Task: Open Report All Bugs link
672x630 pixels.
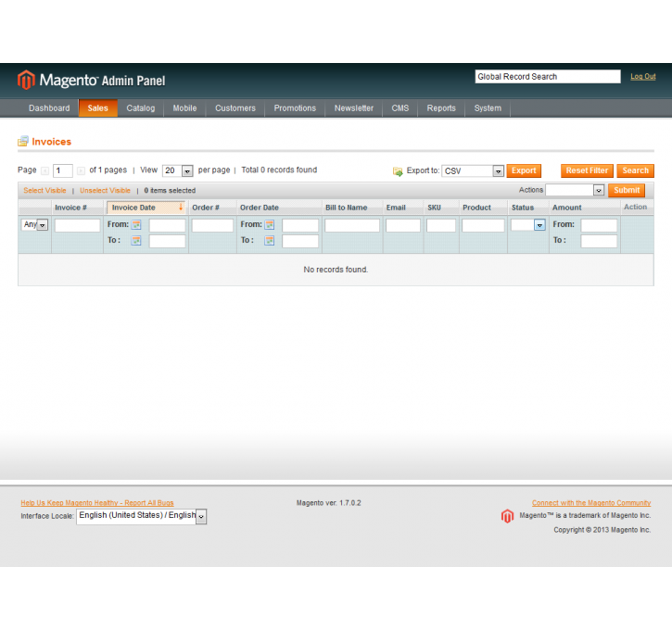Action: [97, 503]
